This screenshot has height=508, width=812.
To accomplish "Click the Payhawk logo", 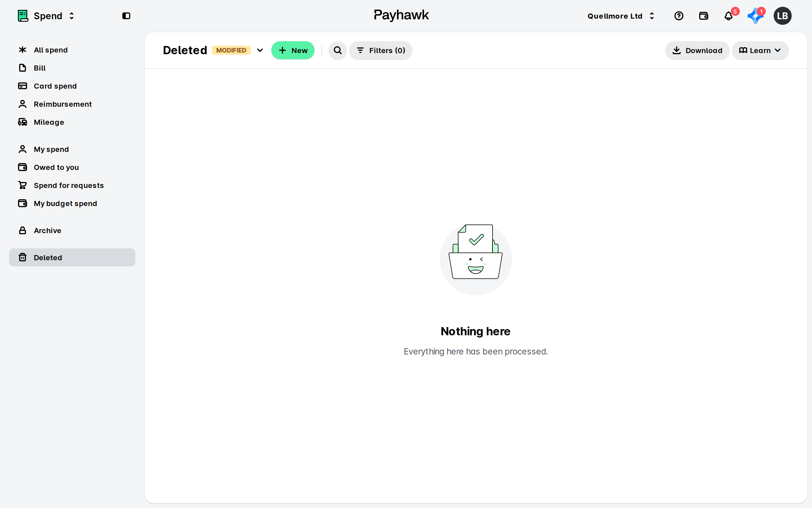I will pos(401,15).
